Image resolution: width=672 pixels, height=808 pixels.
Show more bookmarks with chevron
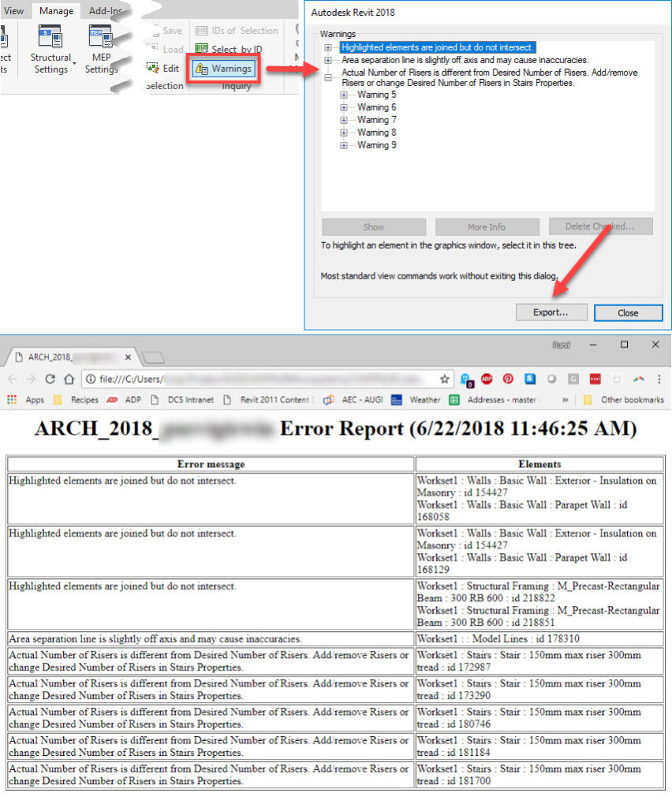click(x=565, y=400)
